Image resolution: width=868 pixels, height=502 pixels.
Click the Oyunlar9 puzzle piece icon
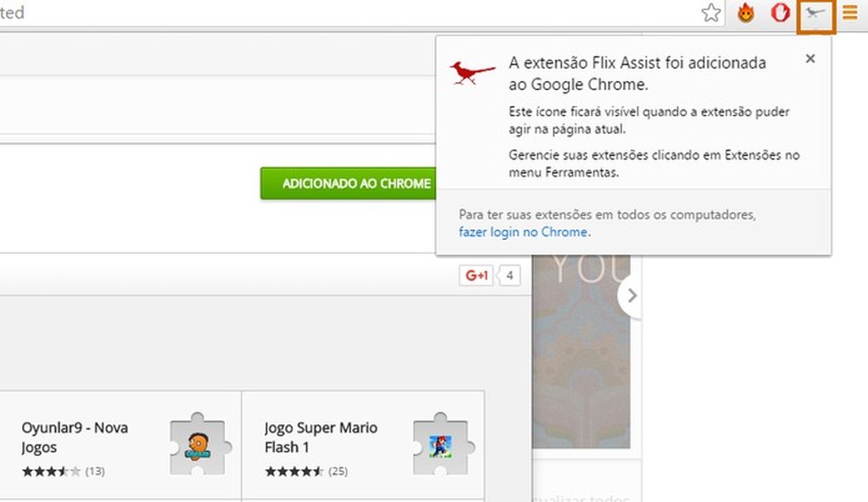point(198,444)
